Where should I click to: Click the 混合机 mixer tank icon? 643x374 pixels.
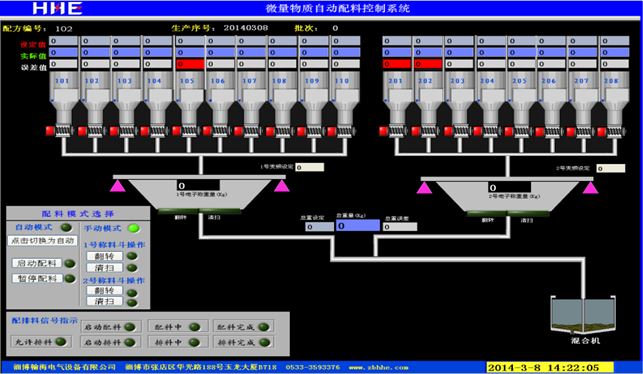[583, 314]
